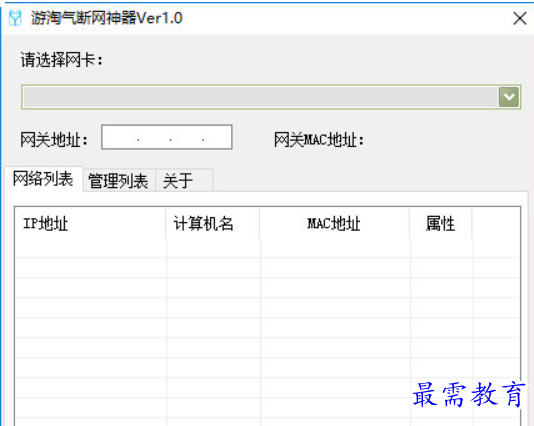This screenshot has height=426, width=534.
Task: Switch to the 网络列表 tab
Action: tap(43, 179)
